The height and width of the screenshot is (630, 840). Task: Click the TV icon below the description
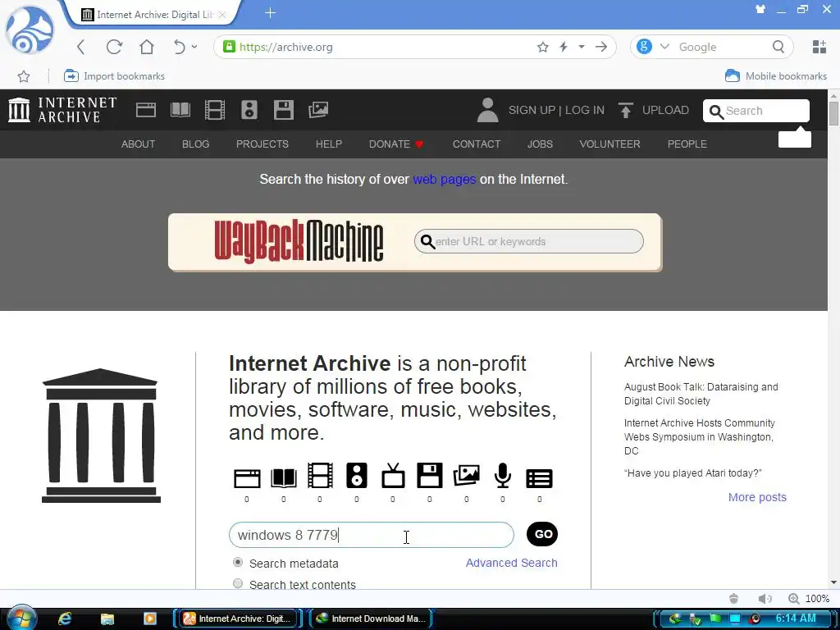(393, 476)
